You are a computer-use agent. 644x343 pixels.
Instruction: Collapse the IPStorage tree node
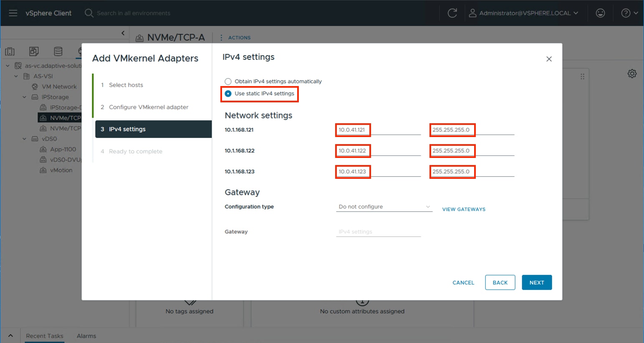tap(24, 97)
